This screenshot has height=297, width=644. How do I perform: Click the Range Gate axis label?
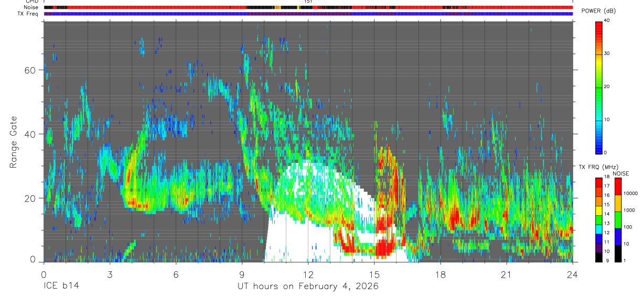click(x=14, y=142)
